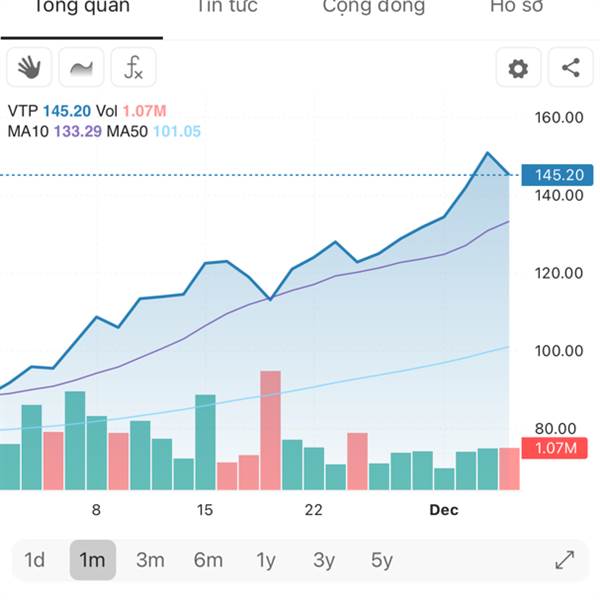Expand chart to fullscreen arrow icon
This screenshot has width=600, height=600.
point(565,560)
